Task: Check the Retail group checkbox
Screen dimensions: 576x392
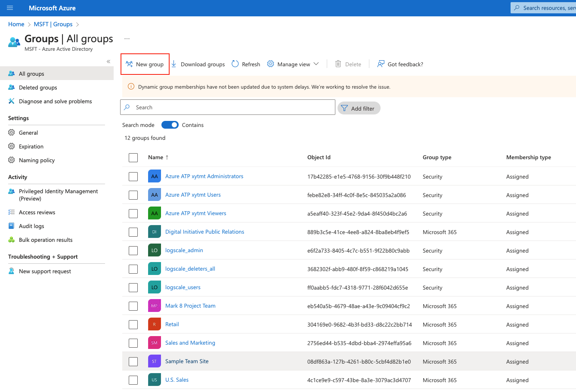Action: coord(133,324)
